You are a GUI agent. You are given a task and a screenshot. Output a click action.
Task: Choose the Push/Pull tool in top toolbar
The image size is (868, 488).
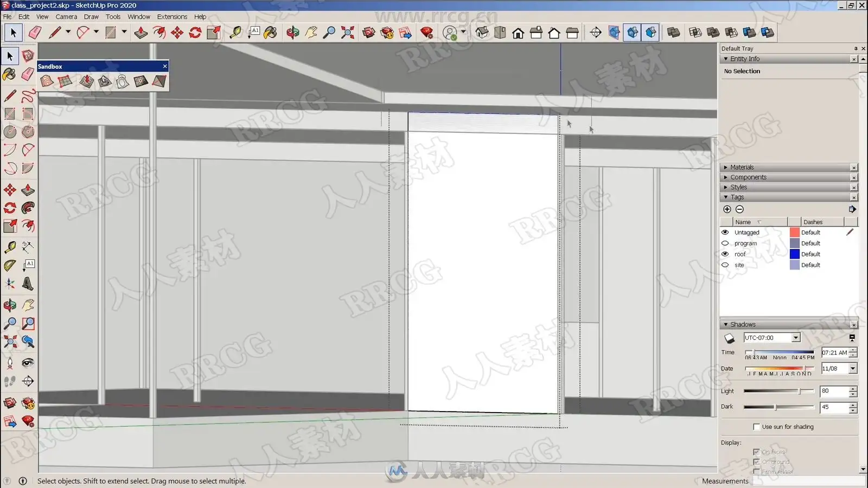point(141,33)
